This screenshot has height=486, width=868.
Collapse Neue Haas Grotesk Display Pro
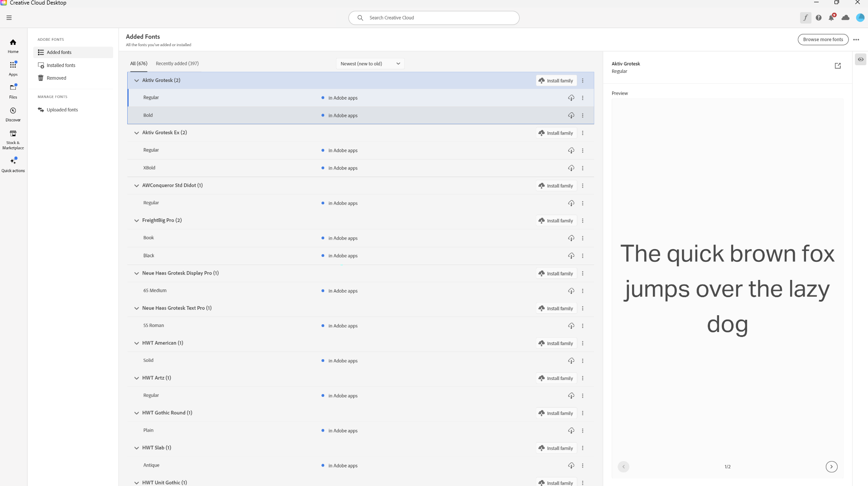[136, 274]
